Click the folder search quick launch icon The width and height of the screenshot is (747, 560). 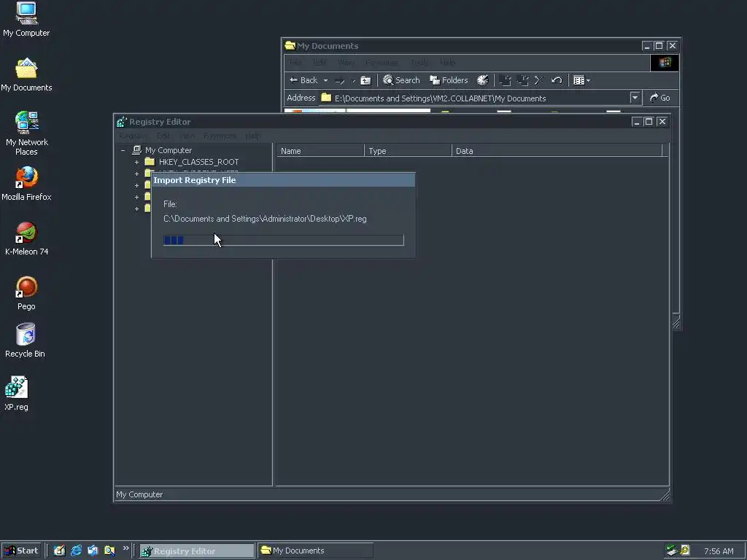(x=109, y=551)
